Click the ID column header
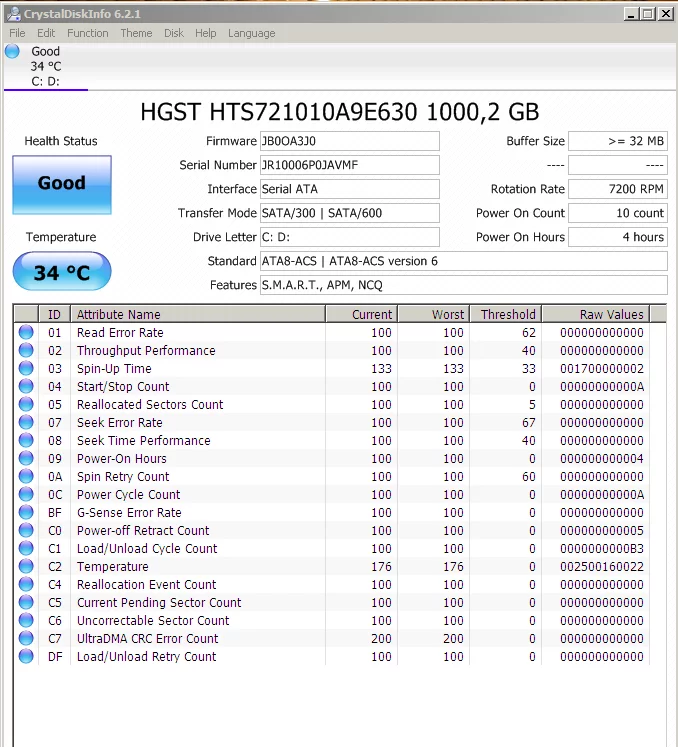Viewport: 678px width, 747px height. pos(54,314)
